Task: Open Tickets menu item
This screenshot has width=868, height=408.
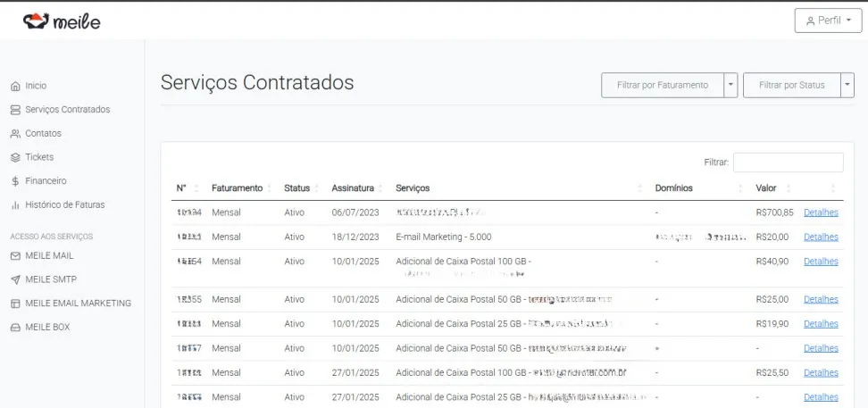Action: [x=39, y=157]
